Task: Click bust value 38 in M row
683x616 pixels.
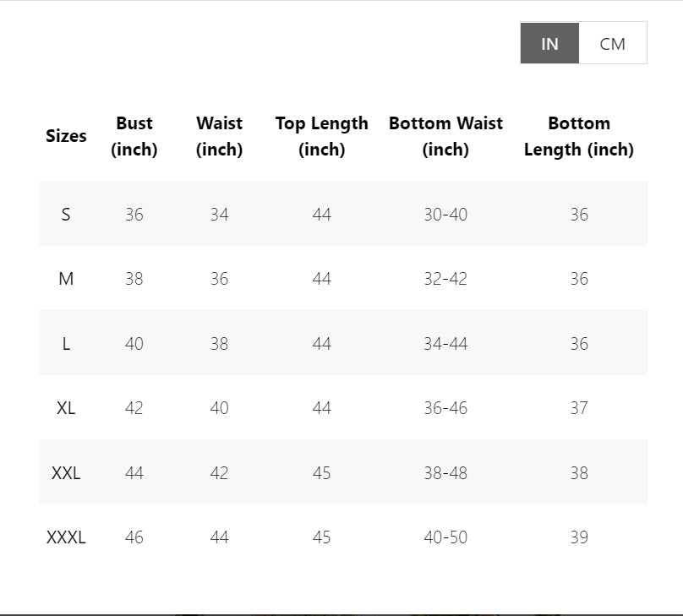Action: [x=134, y=279]
